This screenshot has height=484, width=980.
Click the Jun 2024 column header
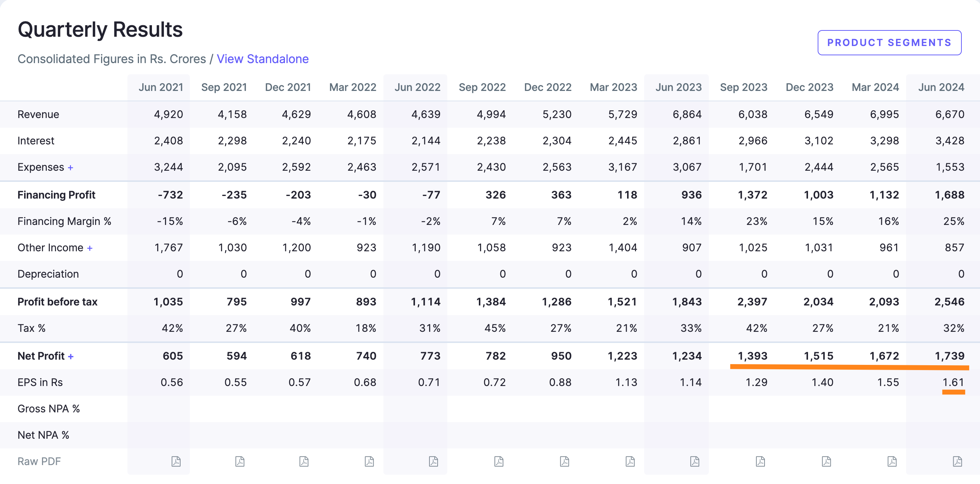pyautogui.click(x=941, y=87)
